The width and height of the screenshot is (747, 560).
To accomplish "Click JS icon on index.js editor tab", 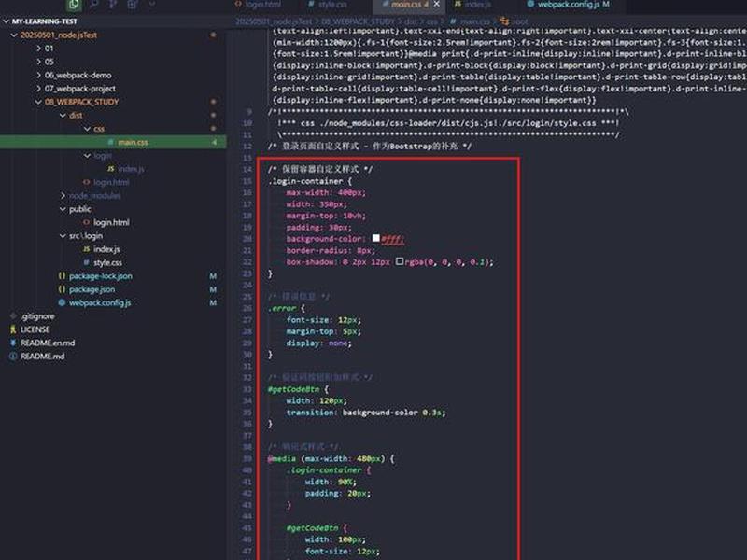I will click(x=458, y=5).
